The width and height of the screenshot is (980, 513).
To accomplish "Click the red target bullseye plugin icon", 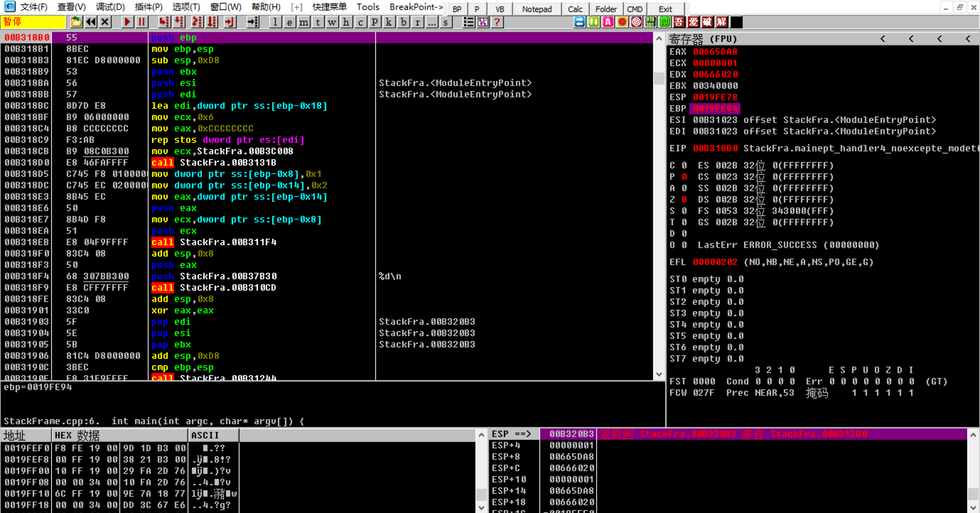I will pos(636,22).
